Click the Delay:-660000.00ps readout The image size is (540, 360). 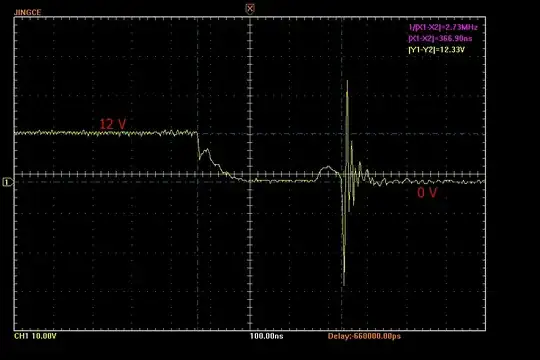coord(364,336)
